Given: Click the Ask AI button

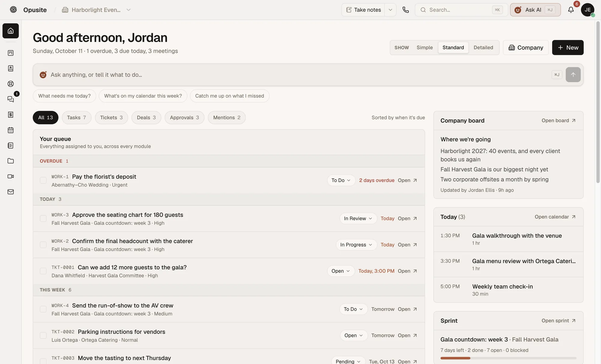Looking at the screenshot, I should (535, 10).
